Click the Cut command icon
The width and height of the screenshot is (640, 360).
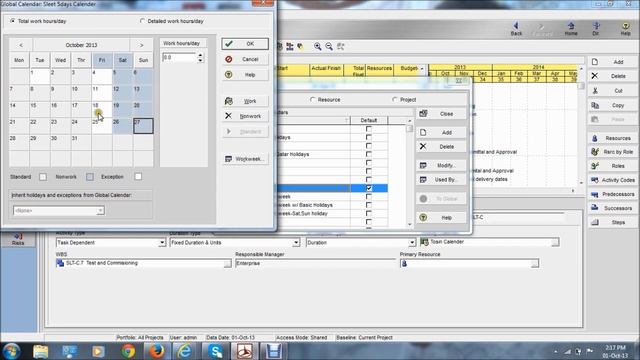click(x=595, y=91)
